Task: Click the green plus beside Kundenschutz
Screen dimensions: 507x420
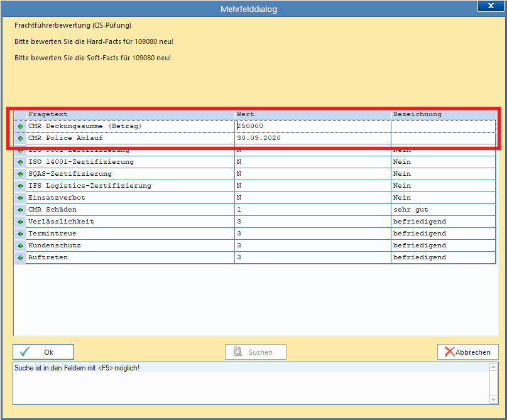Action: 20,246
